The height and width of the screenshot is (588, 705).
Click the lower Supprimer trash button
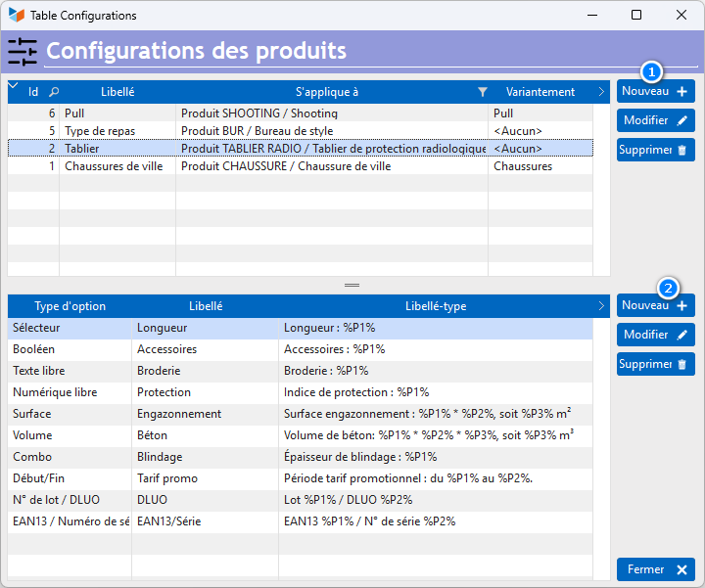pyautogui.click(x=655, y=364)
